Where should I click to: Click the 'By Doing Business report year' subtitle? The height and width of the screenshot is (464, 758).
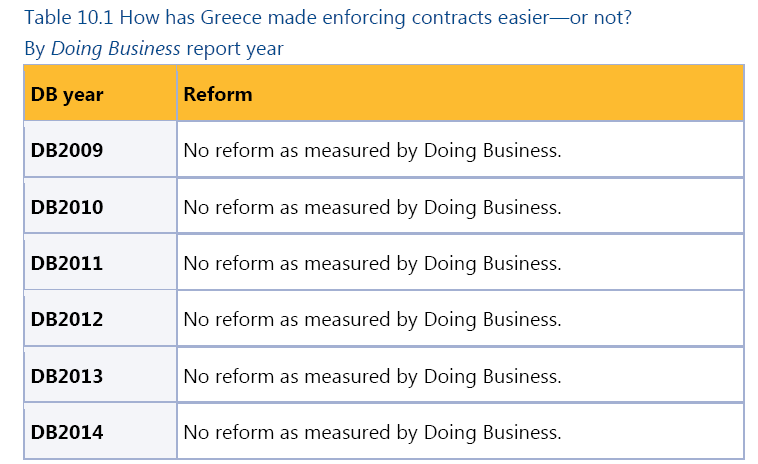154,49
